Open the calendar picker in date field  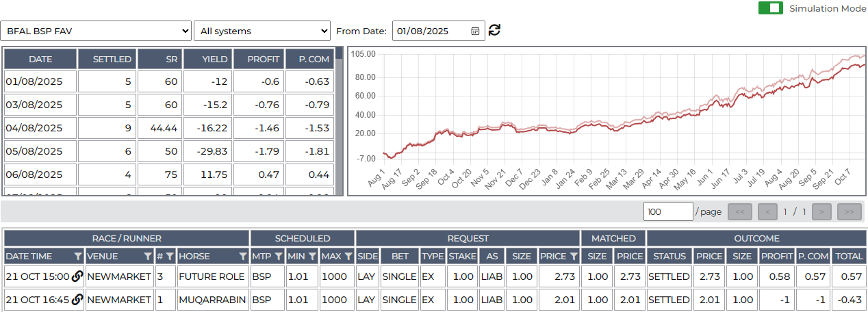pos(476,31)
